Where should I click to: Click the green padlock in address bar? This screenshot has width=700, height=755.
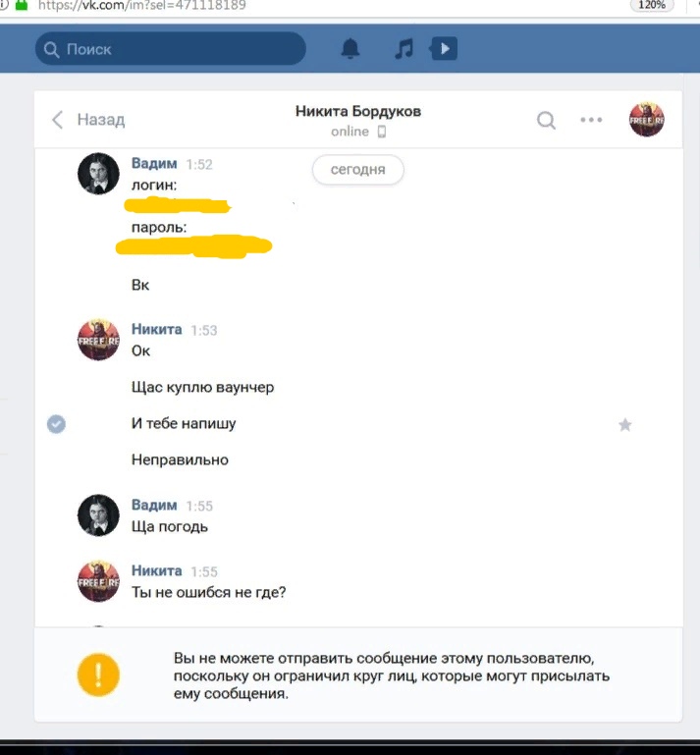pos(22,5)
